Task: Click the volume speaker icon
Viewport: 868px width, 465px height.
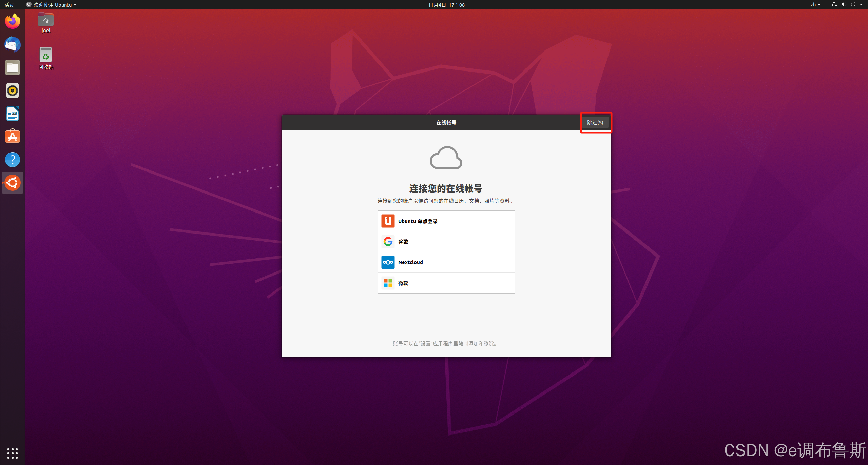Action: point(844,5)
